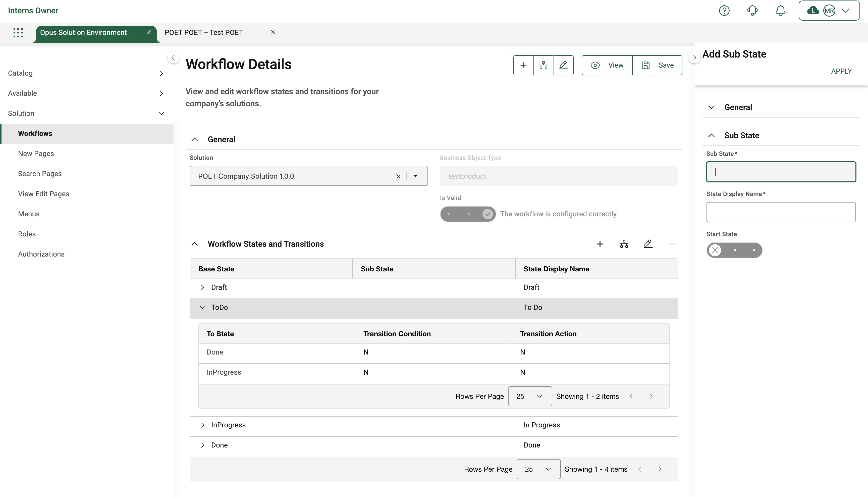Expand the Available menu item
This screenshot has height=497, width=868.
pyautogui.click(x=87, y=93)
